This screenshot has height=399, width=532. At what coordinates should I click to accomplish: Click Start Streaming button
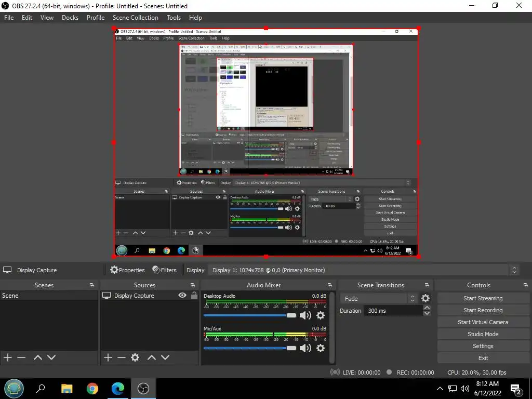point(483,298)
